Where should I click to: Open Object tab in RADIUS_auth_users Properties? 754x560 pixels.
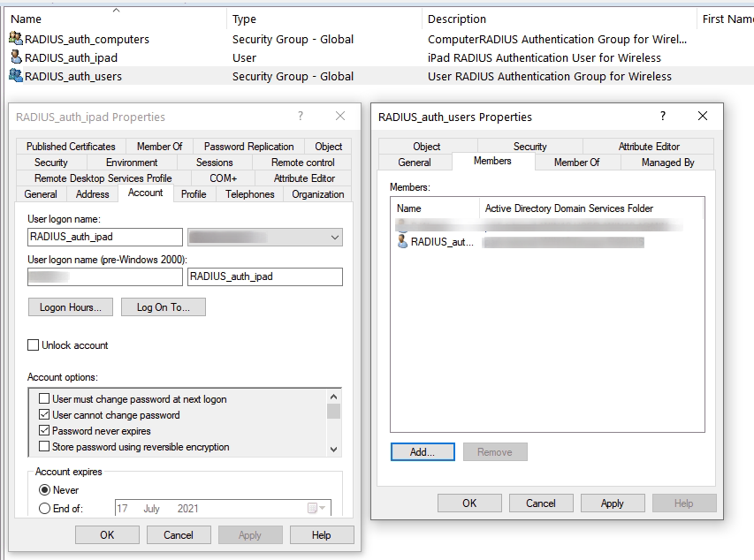point(427,146)
